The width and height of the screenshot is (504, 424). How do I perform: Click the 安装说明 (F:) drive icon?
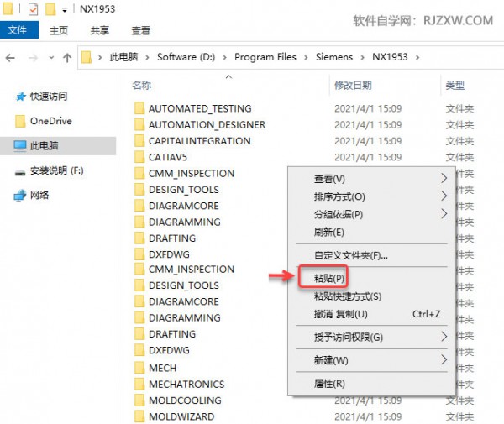[x=20, y=173]
